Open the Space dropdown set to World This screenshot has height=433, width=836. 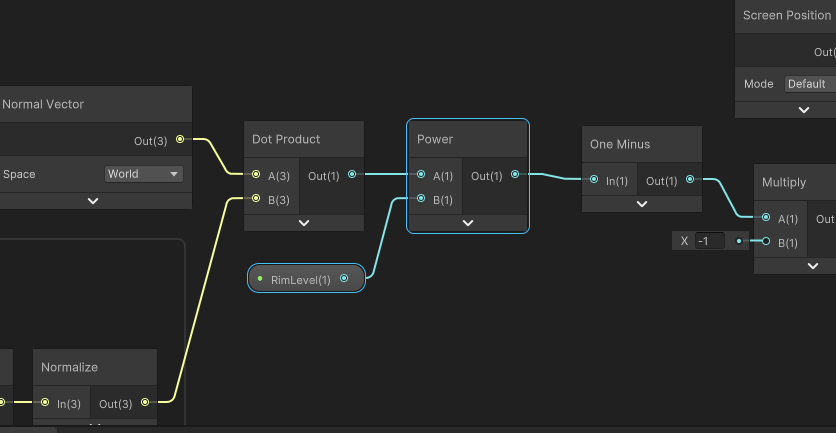143,174
